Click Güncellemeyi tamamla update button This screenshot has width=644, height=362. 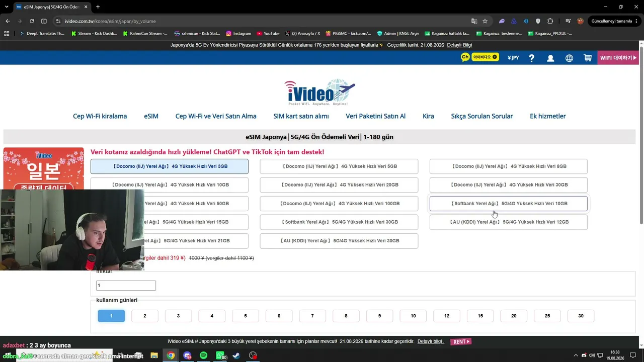tap(611, 21)
